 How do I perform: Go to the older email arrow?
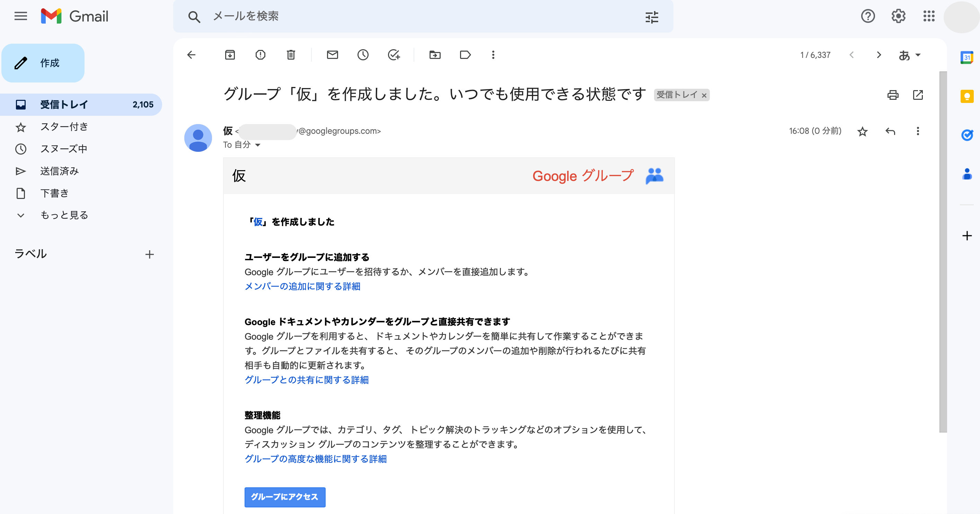pos(879,55)
